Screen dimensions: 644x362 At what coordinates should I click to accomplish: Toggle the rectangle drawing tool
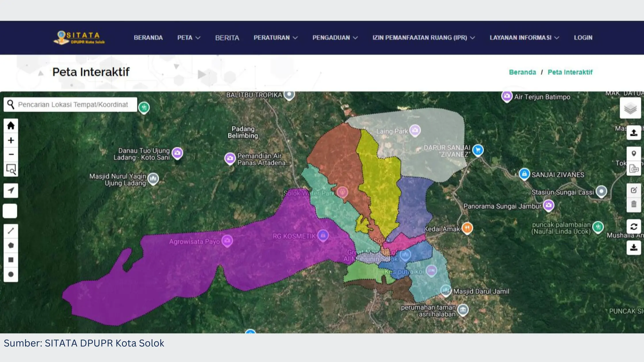click(11, 259)
